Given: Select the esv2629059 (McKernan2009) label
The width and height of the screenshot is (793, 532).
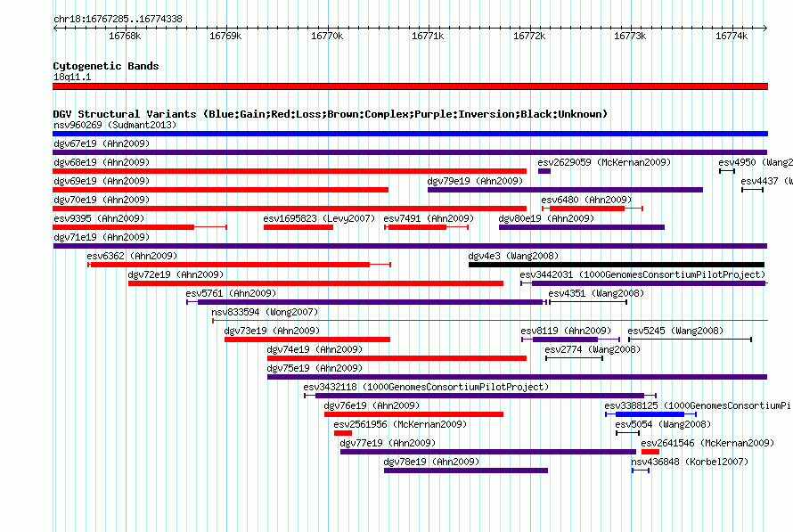Looking at the screenshot, I should pos(604,162).
